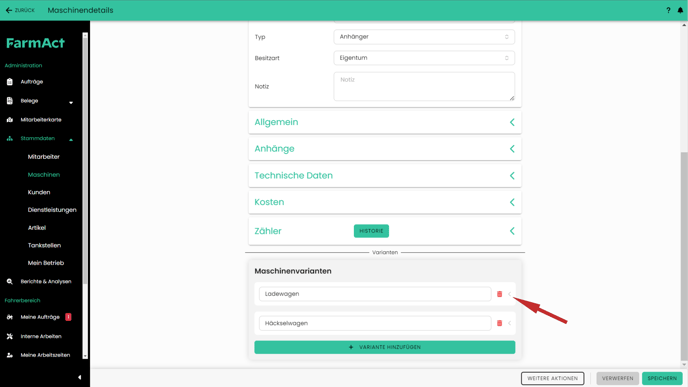Viewport: 688px width, 387px height.
Task: Expand the Belege submenu arrow
Action: click(x=71, y=103)
